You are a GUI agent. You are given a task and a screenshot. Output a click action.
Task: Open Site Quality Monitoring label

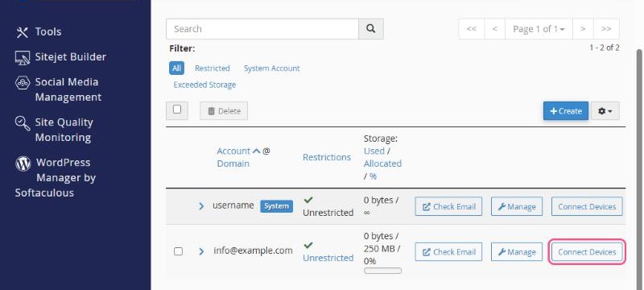pos(64,130)
